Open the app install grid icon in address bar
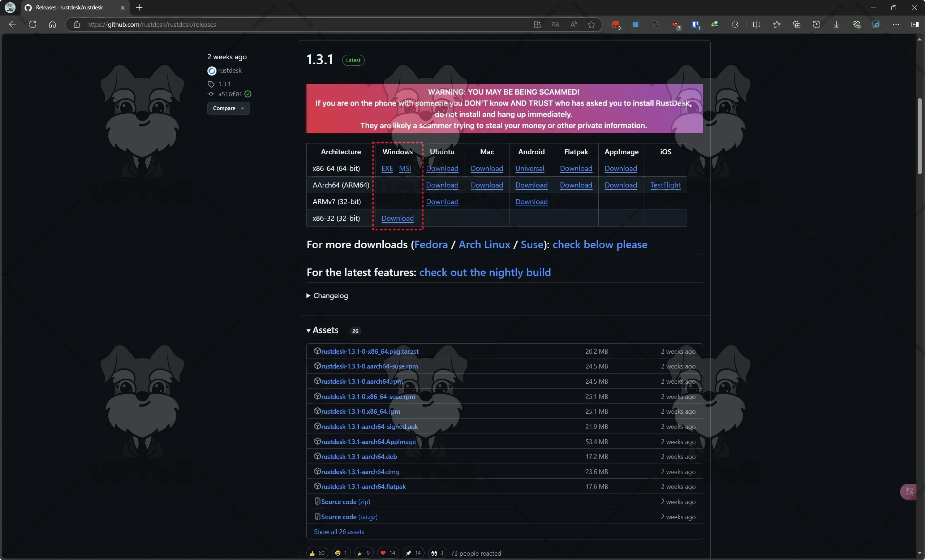 pyautogui.click(x=537, y=25)
